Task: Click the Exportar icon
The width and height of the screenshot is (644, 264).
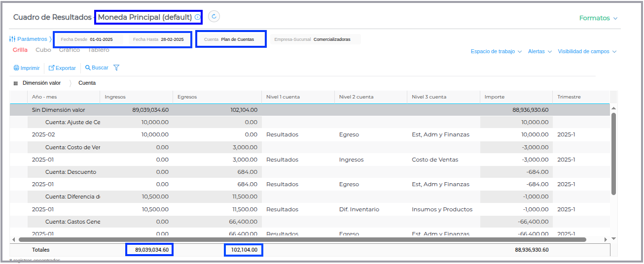Action: click(51, 68)
